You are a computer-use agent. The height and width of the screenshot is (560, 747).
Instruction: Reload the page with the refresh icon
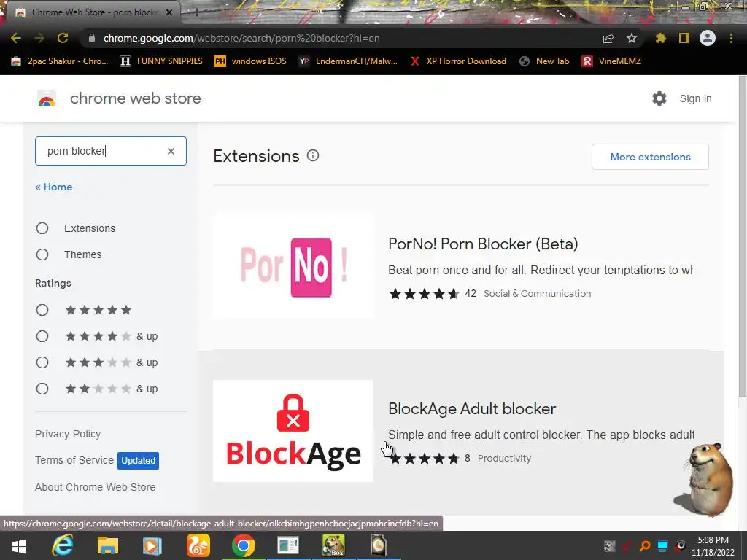point(63,38)
